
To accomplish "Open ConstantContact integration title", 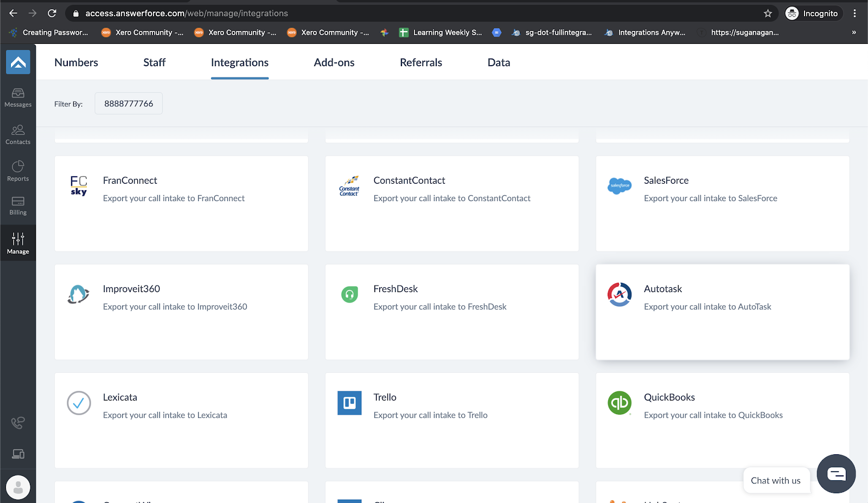I will pyautogui.click(x=409, y=180).
